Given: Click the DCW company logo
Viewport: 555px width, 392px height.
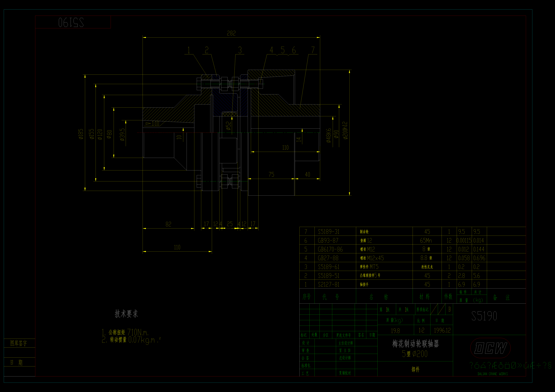Looking at the screenshot, I should [x=490, y=348].
